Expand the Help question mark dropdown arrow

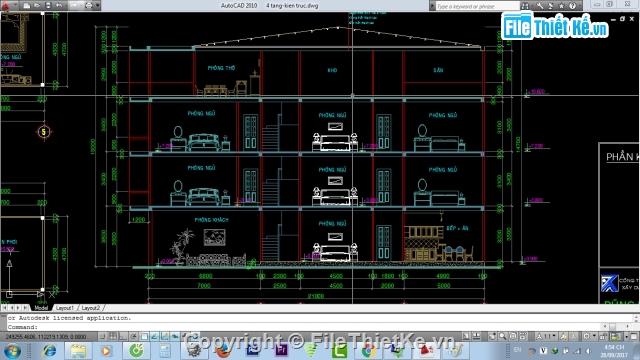(x=580, y=6)
